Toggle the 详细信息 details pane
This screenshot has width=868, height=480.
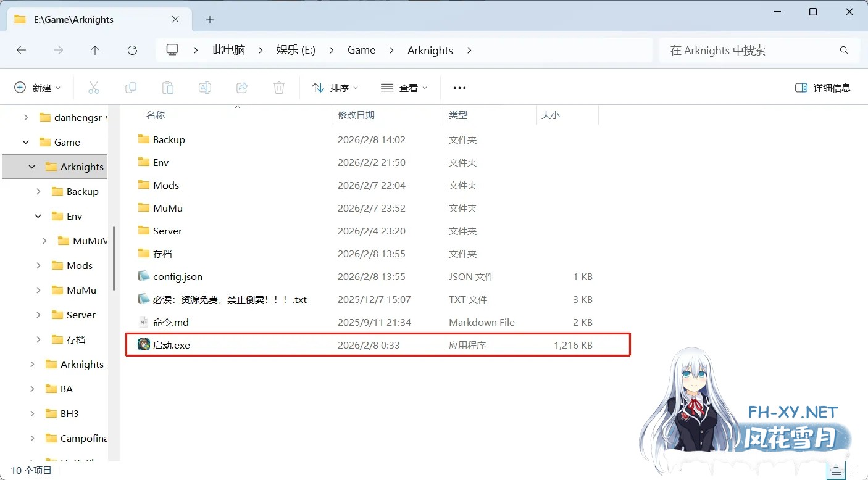(823, 88)
